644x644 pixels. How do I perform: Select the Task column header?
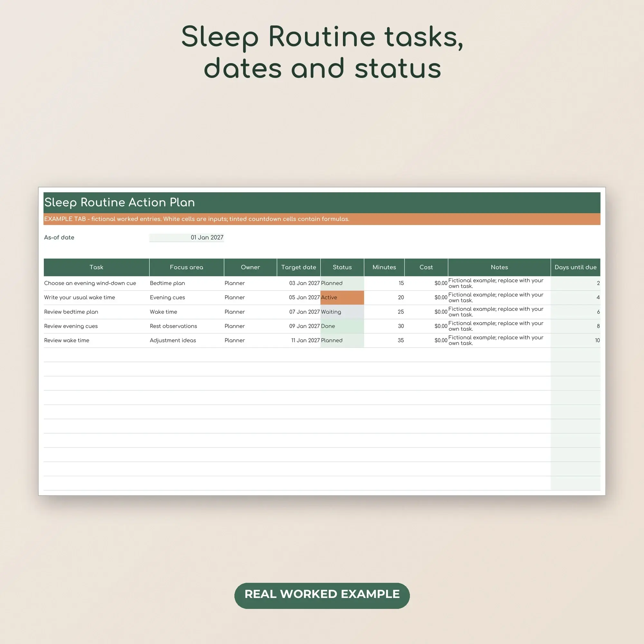point(96,267)
